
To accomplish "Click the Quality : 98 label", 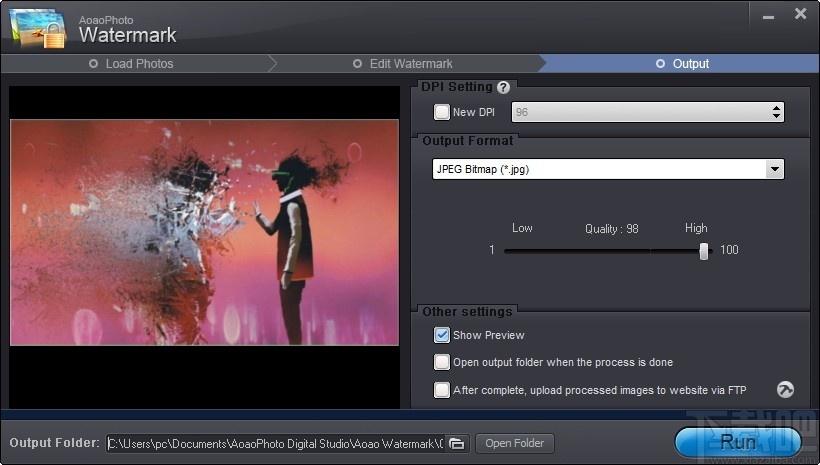I will 611,229.
